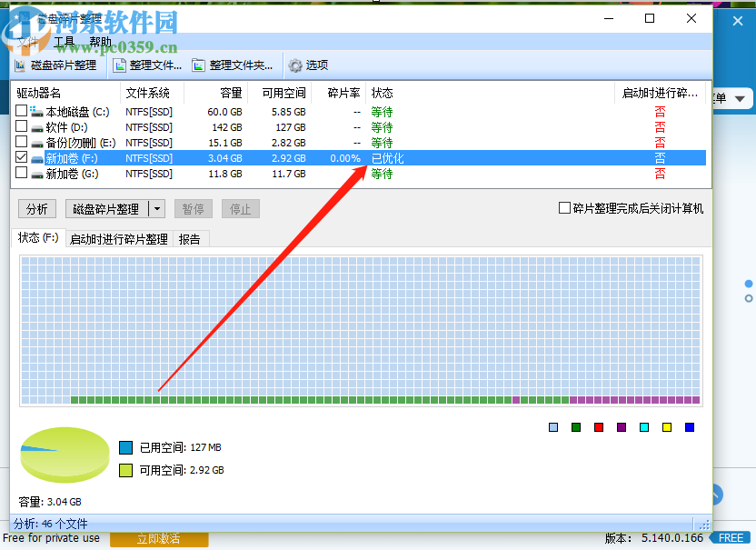Click the 立即激活 button
The image size is (756, 550).
[x=159, y=539]
